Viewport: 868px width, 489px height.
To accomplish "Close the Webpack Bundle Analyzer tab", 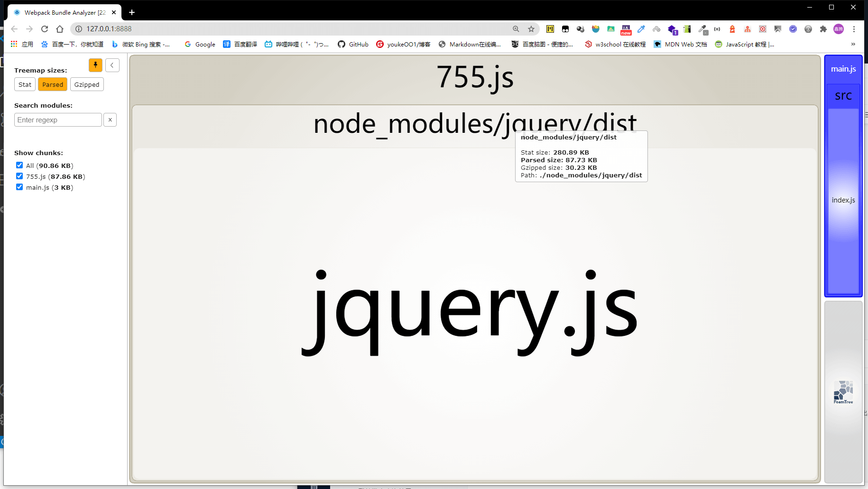I will (114, 12).
